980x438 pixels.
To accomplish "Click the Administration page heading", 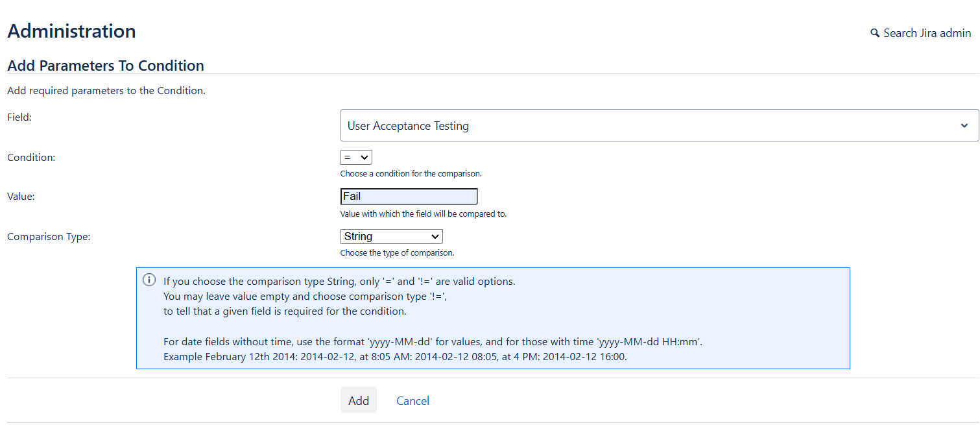I will (x=71, y=31).
